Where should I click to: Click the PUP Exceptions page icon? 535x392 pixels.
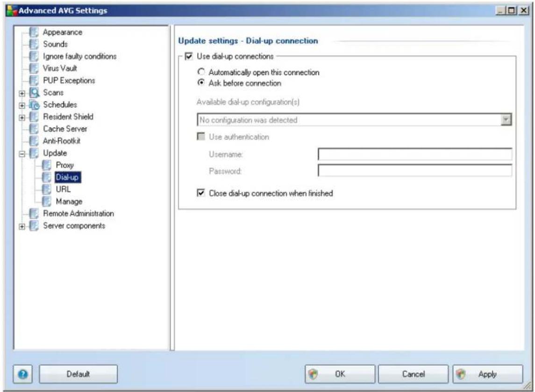pos(34,80)
